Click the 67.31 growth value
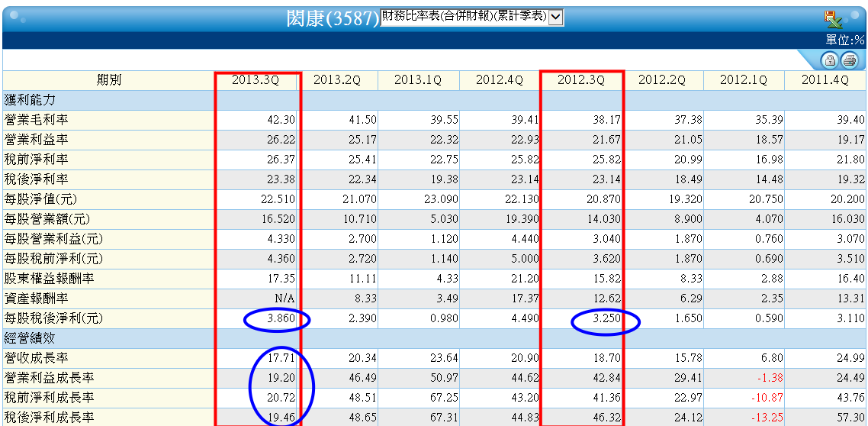 [443, 417]
